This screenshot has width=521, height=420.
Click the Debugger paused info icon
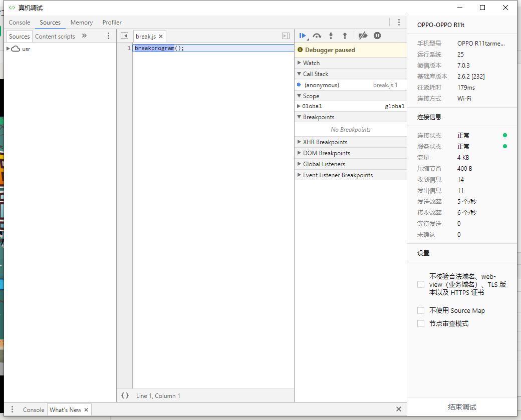300,50
